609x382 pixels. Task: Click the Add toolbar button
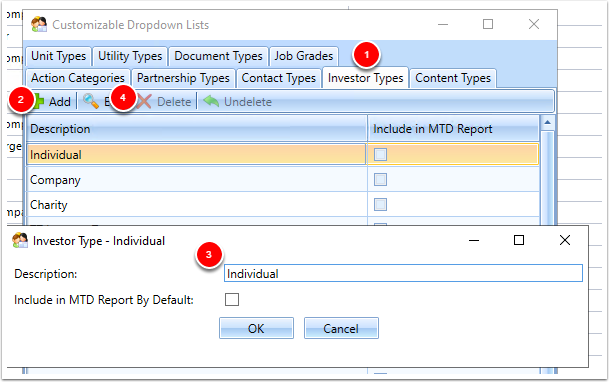pyautogui.click(x=52, y=102)
